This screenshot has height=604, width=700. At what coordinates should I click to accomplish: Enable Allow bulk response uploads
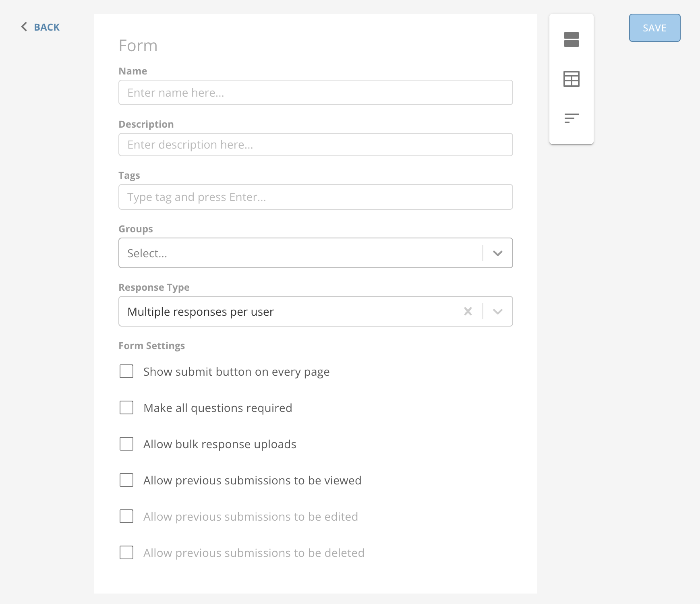(126, 444)
